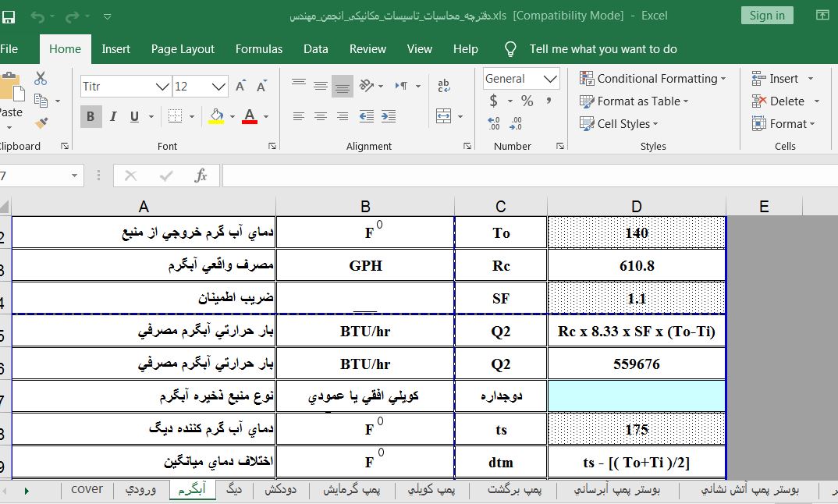
Task: Click the Sign in button
Action: click(767, 16)
